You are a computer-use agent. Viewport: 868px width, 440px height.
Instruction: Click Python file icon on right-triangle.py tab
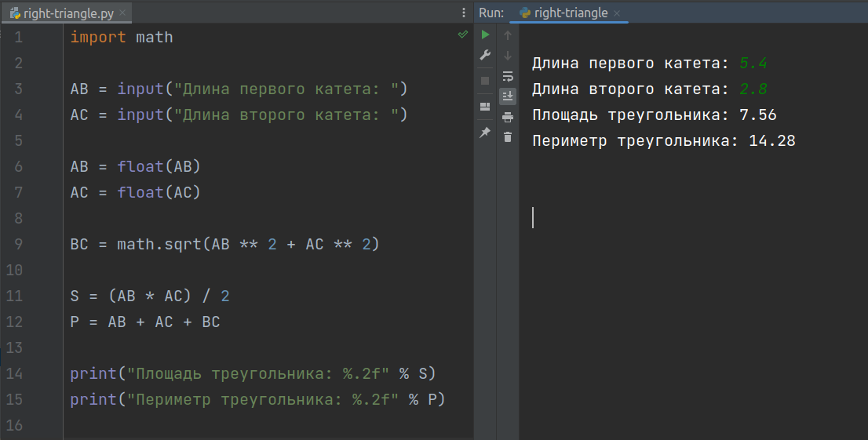click(x=15, y=13)
